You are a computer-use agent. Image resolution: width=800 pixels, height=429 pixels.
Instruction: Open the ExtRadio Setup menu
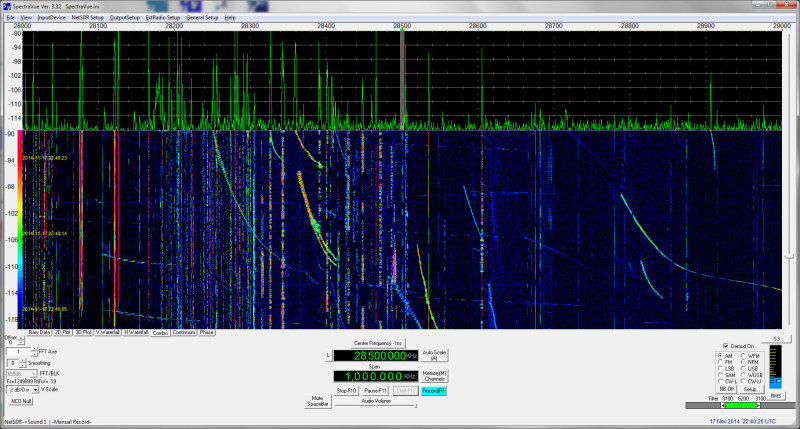163,17
